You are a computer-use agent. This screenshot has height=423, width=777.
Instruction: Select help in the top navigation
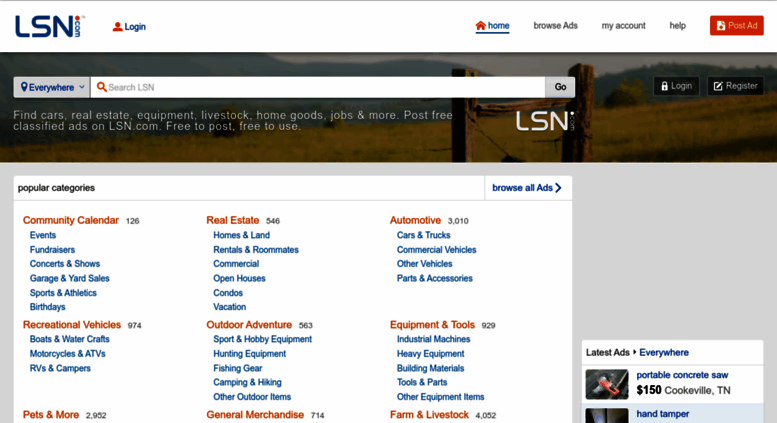[x=677, y=26]
